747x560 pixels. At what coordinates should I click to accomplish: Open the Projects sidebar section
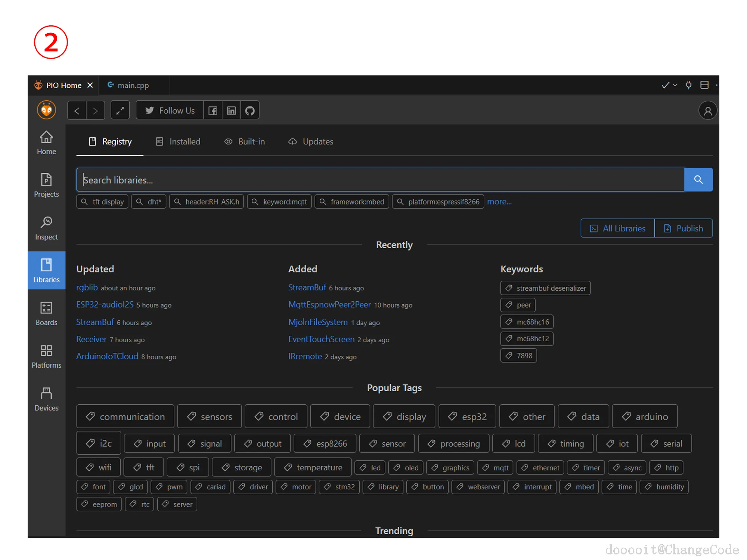tap(46, 185)
